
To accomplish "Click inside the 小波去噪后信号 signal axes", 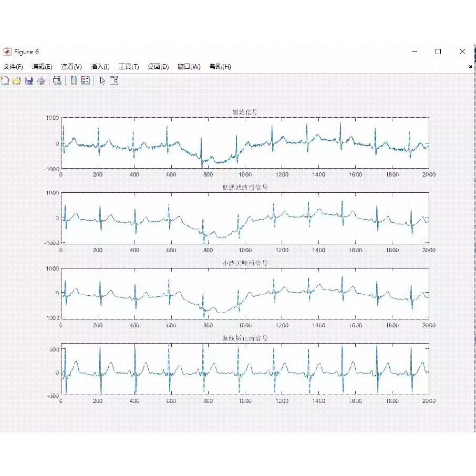I will pyautogui.click(x=245, y=294).
